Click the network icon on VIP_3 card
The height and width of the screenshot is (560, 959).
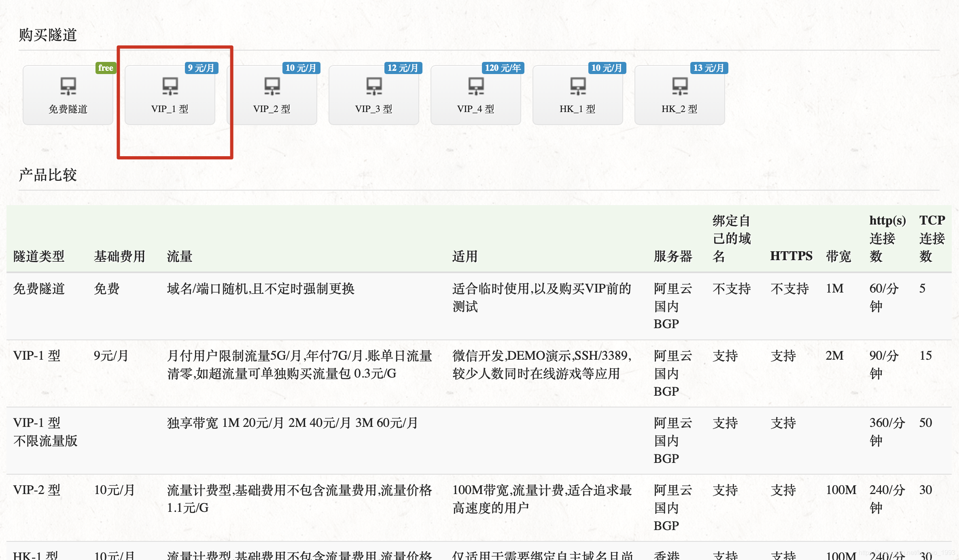[x=374, y=86]
